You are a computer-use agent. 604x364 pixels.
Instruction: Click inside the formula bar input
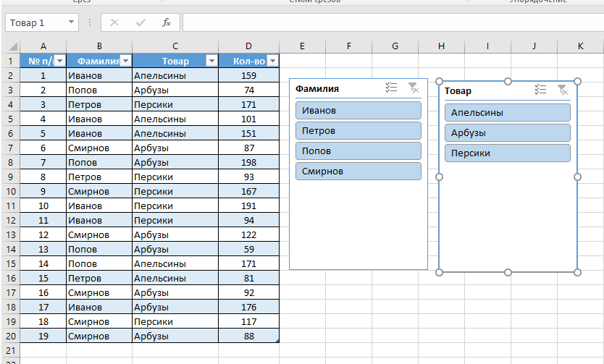coord(393,22)
